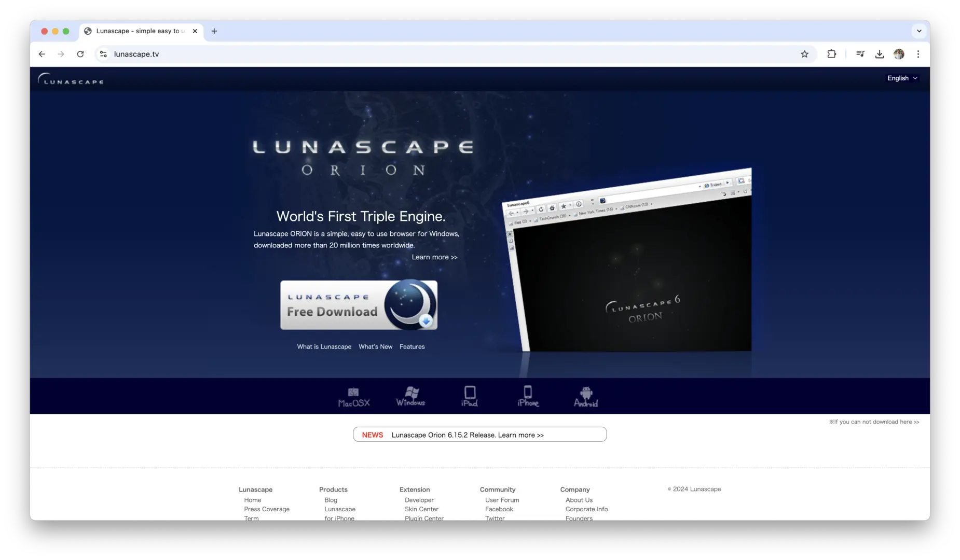Click the Company footer heading

tap(574, 489)
